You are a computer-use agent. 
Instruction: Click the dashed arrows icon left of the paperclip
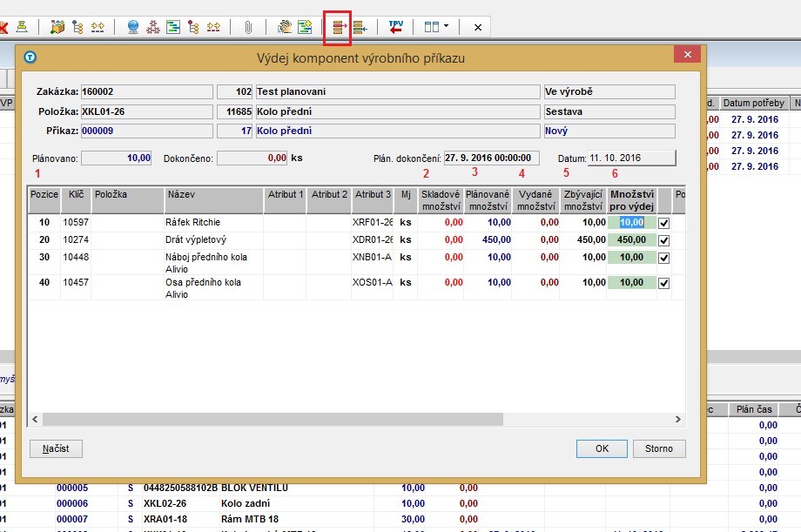pos(213,27)
